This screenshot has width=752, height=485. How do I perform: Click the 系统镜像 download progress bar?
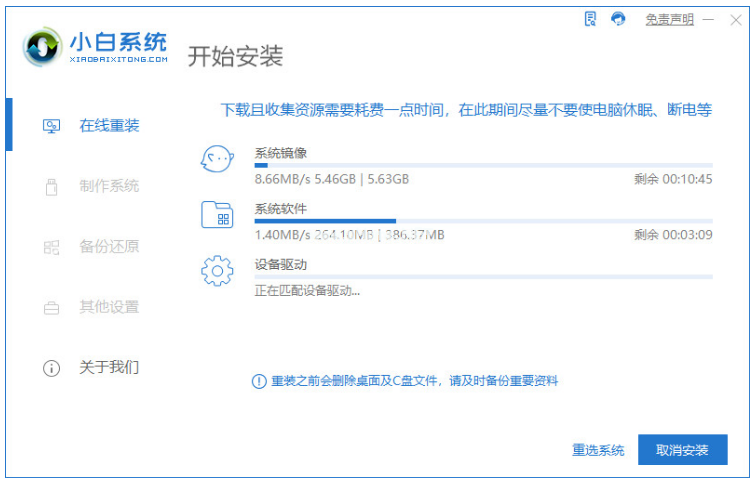click(483, 165)
